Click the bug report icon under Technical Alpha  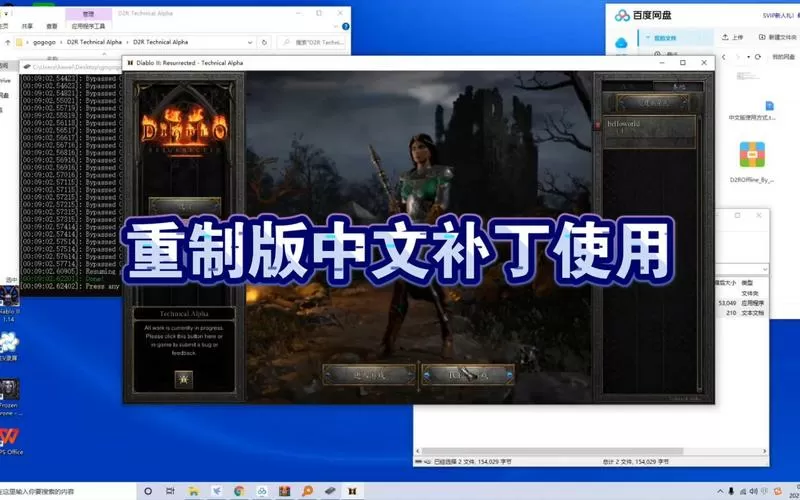coord(184,379)
